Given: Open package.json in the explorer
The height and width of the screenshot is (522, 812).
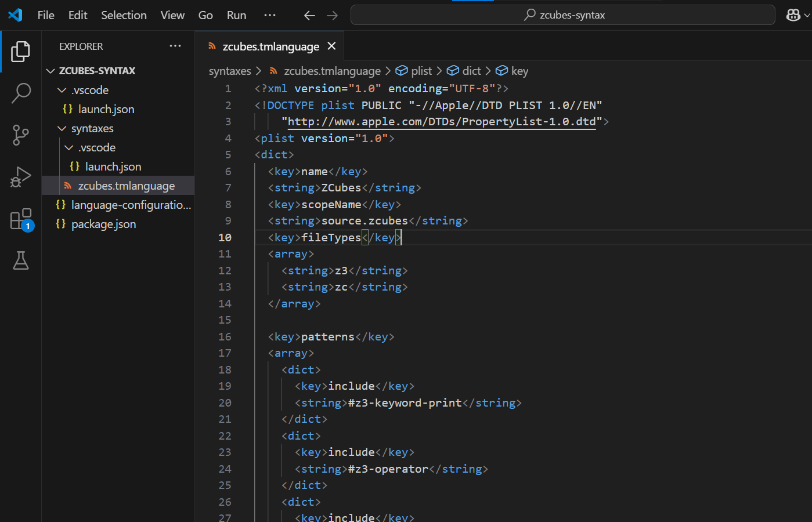Looking at the screenshot, I should (x=103, y=224).
